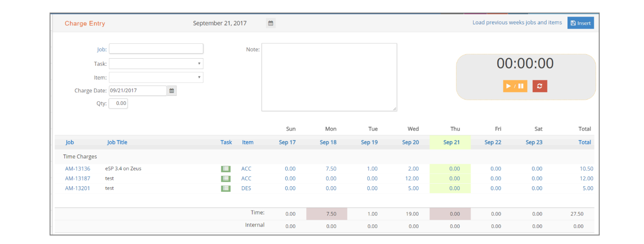This screenshot has width=644, height=244.
Task: Click the shaded 7.50 Time total cell
Action: point(327,214)
